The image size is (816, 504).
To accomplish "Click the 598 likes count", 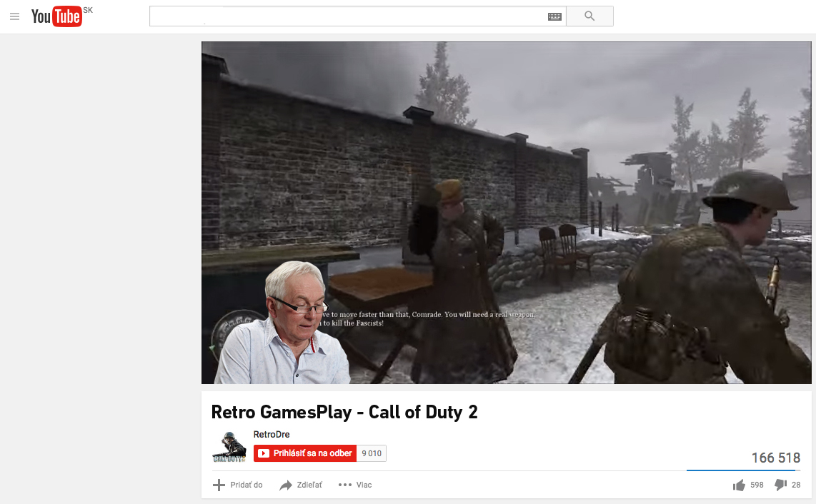I will tap(757, 485).
